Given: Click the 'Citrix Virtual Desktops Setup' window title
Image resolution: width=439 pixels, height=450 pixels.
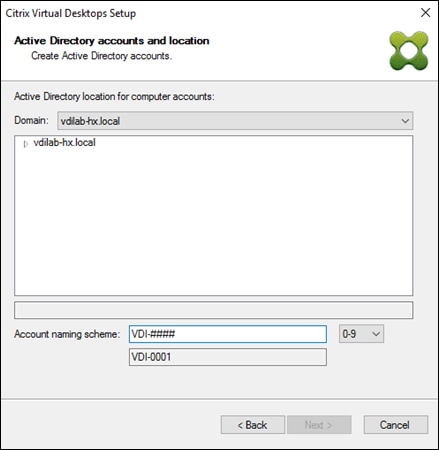Looking at the screenshot, I should click(71, 13).
